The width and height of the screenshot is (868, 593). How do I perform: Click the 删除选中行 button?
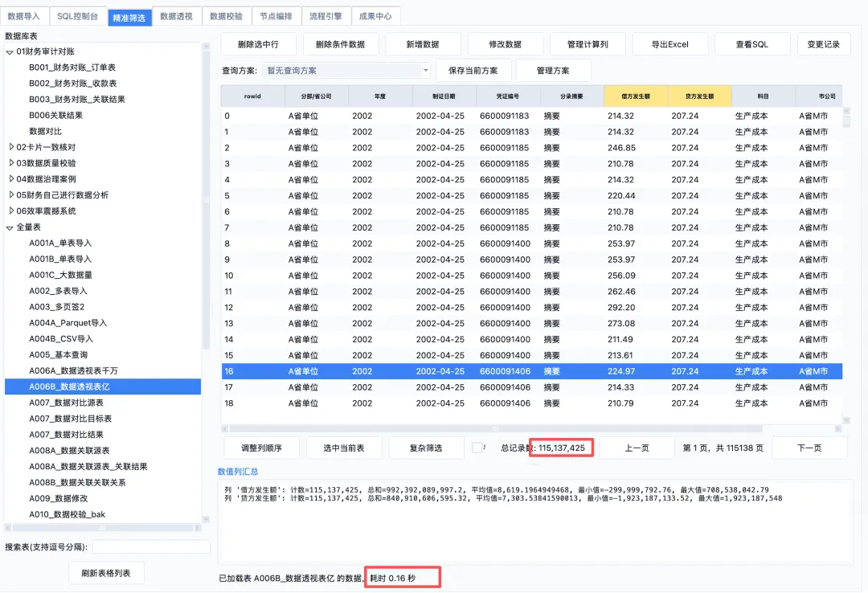pyautogui.click(x=258, y=44)
